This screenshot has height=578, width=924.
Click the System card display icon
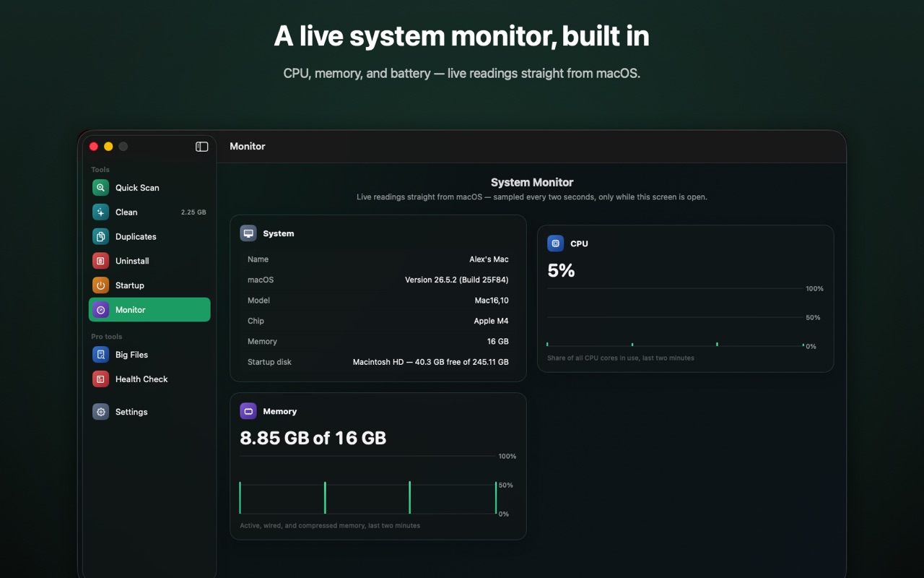(248, 233)
